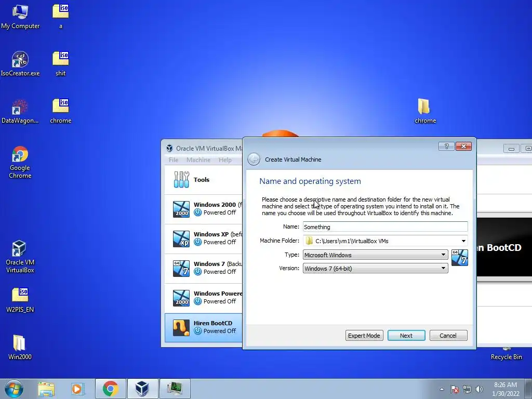Screen dimensions: 532x399
Task: Click the Chrome taskbar button
Action: click(111, 389)
